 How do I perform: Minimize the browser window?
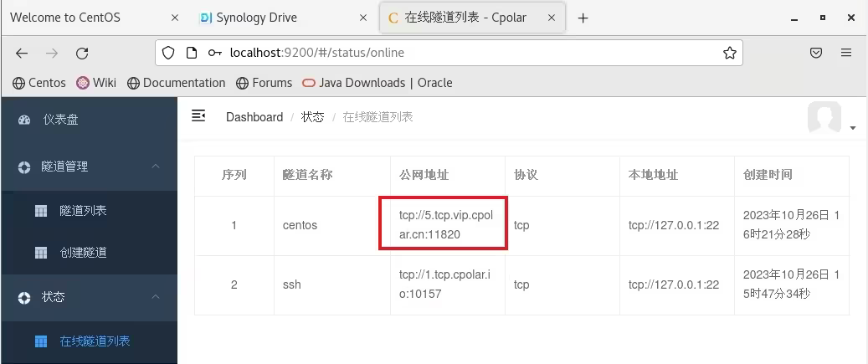pos(795,18)
